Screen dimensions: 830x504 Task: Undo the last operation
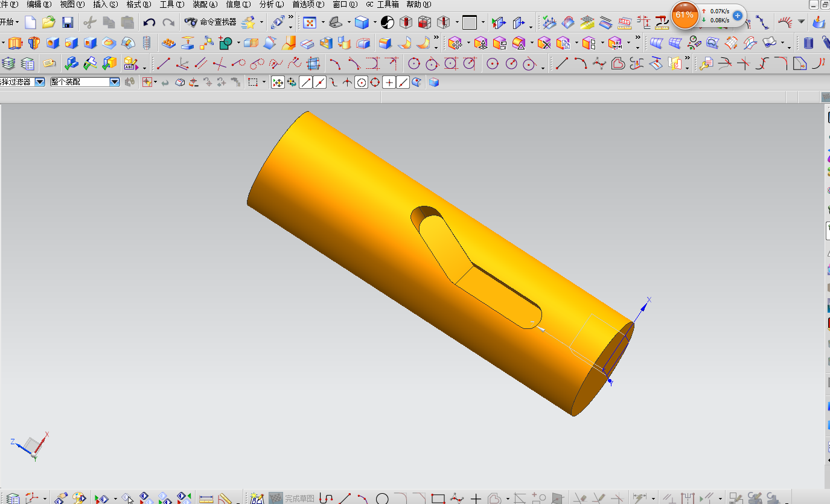[149, 22]
